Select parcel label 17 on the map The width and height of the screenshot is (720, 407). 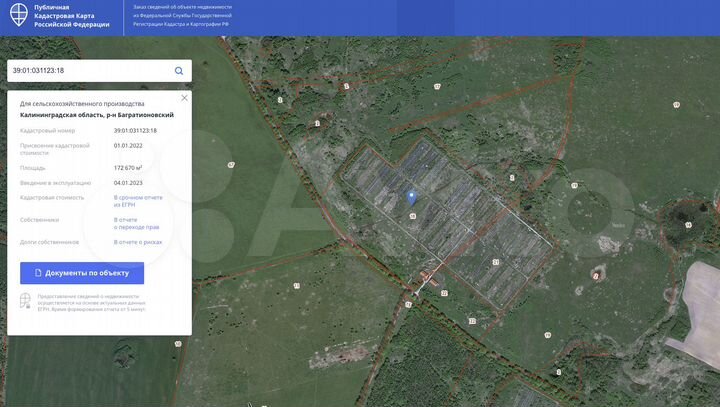pyautogui.click(x=437, y=87)
